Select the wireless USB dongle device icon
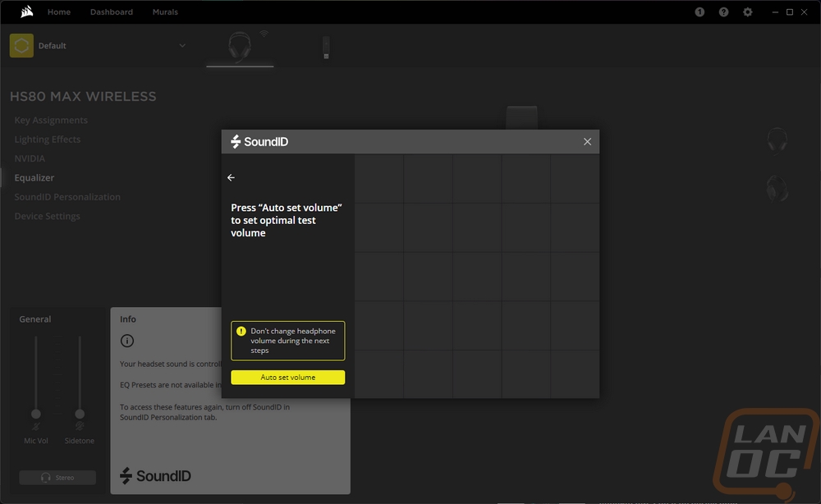The image size is (821, 504). click(326, 47)
